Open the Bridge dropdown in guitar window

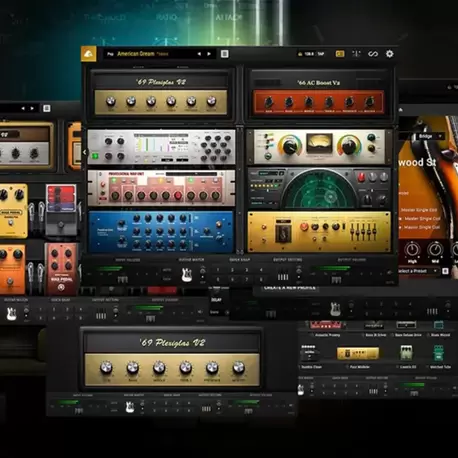point(430,136)
